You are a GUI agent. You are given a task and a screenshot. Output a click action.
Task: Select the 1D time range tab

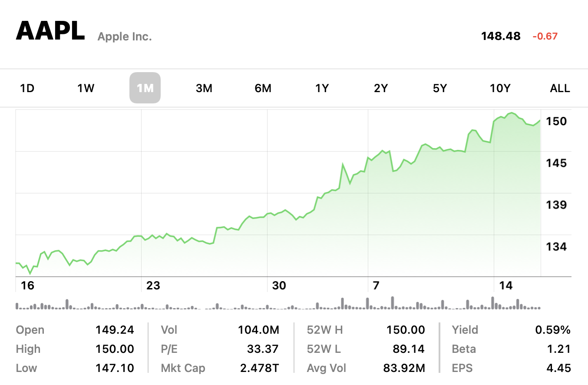tap(27, 88)
